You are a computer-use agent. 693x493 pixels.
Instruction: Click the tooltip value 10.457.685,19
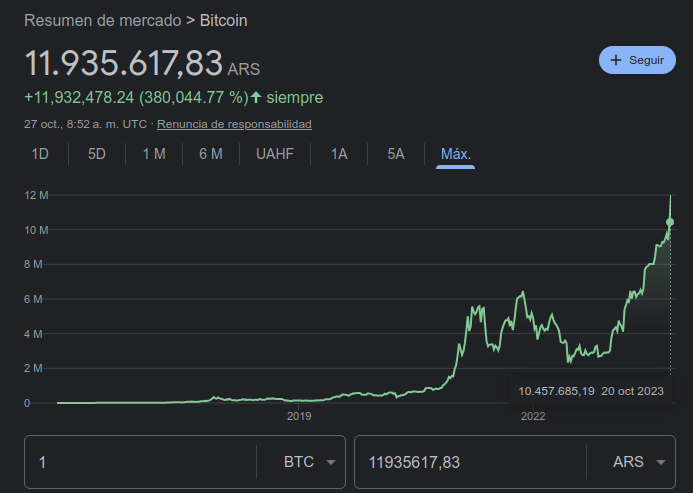click(556, 391)
